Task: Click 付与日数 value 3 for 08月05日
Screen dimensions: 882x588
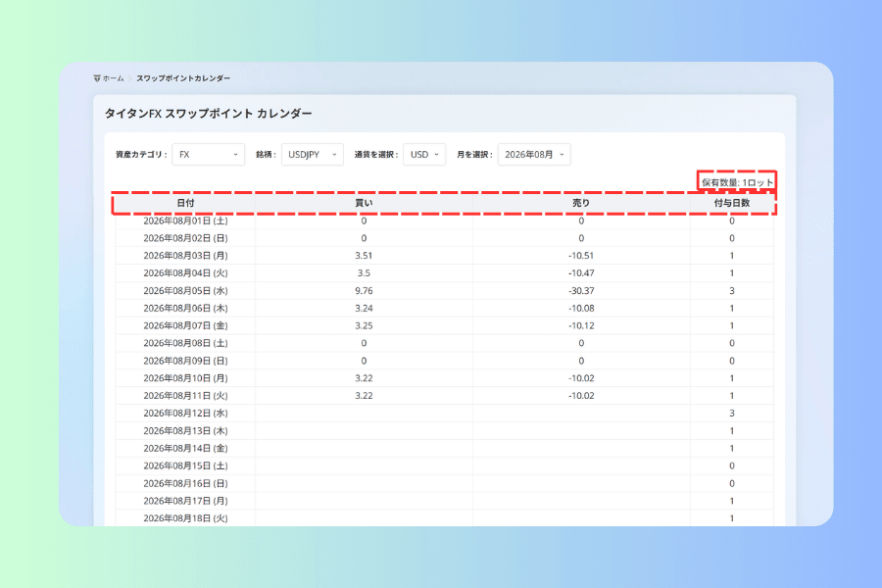Action: 732,291
